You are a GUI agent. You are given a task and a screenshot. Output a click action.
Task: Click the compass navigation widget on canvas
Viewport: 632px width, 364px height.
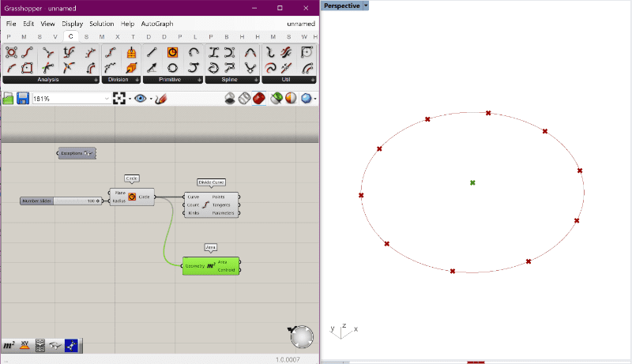[x=302, y=336]
